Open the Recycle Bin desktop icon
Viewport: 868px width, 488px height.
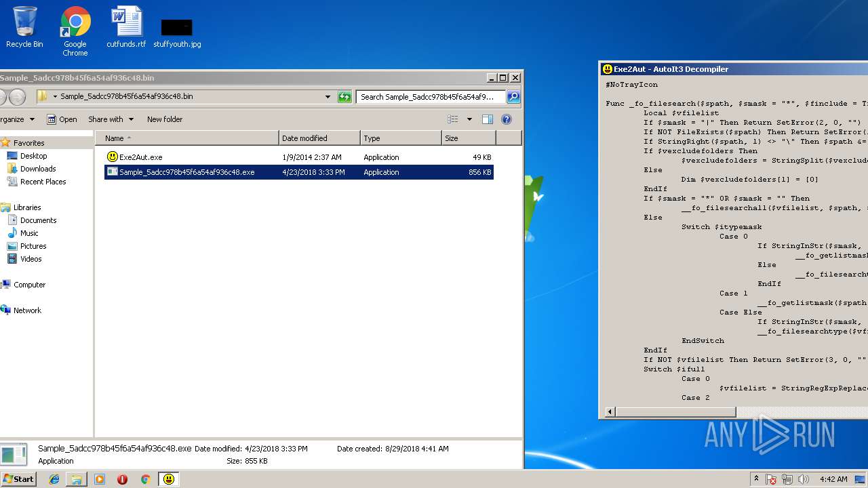(x=24, y=27)
